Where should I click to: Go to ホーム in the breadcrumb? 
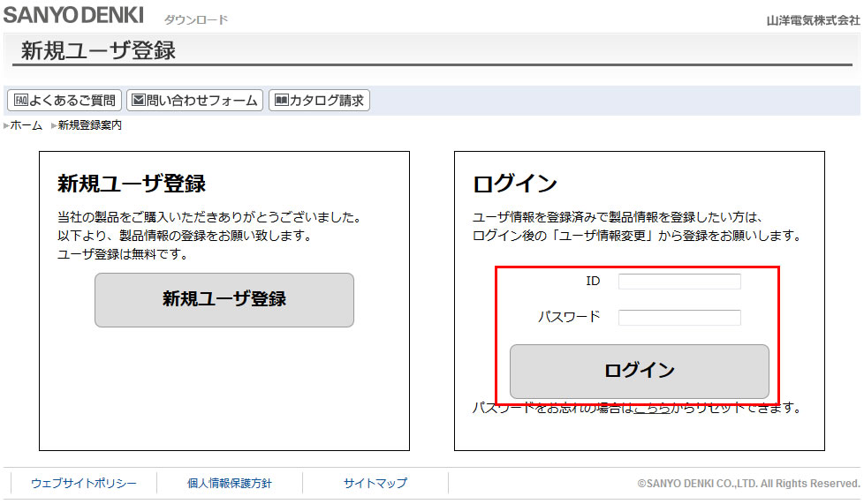tap(26, 126)
